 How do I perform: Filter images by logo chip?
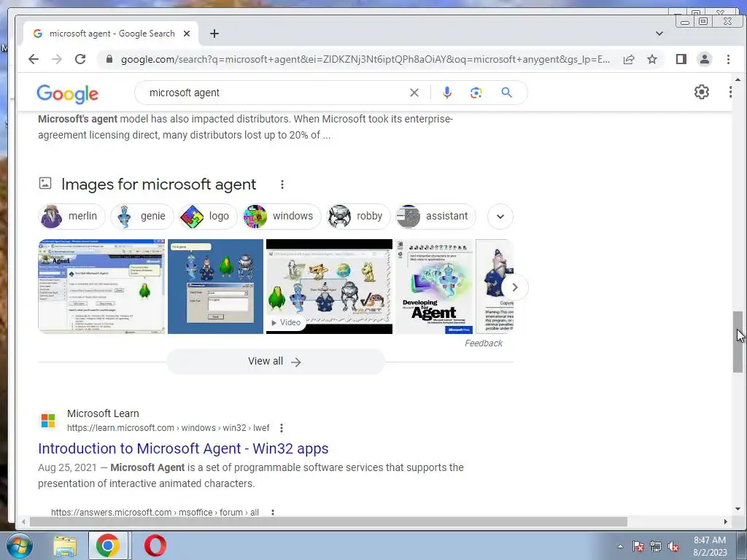pyautogui.click(x=208, y=216)
